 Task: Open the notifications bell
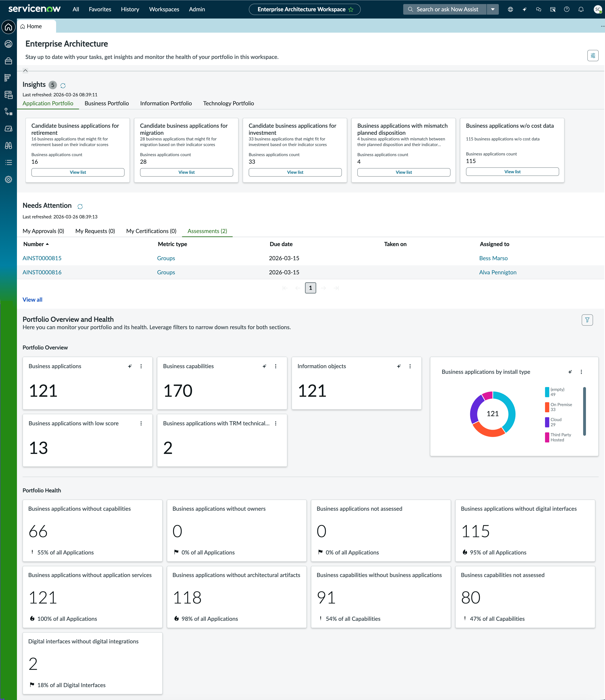[x=581, y=10]
